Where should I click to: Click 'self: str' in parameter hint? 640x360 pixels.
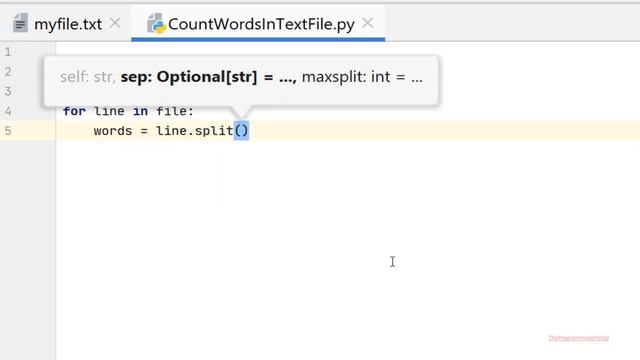(86, 77)
